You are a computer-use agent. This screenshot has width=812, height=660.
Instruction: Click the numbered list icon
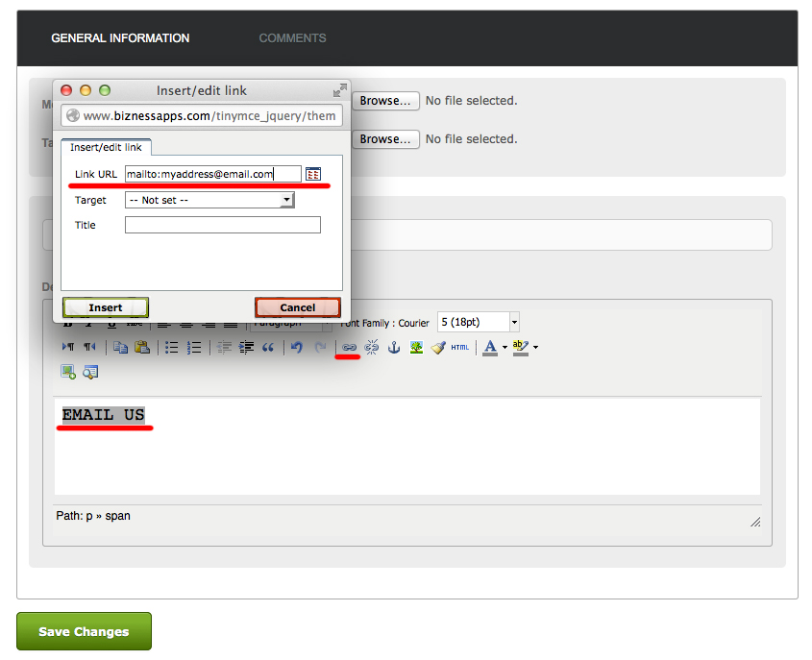[194, 347]
